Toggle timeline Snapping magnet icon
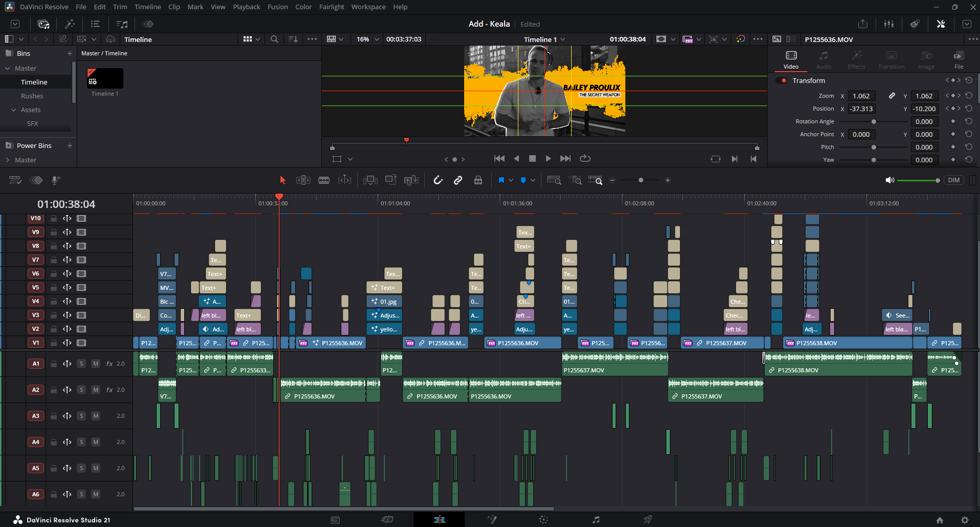 [x=438, y=180]
